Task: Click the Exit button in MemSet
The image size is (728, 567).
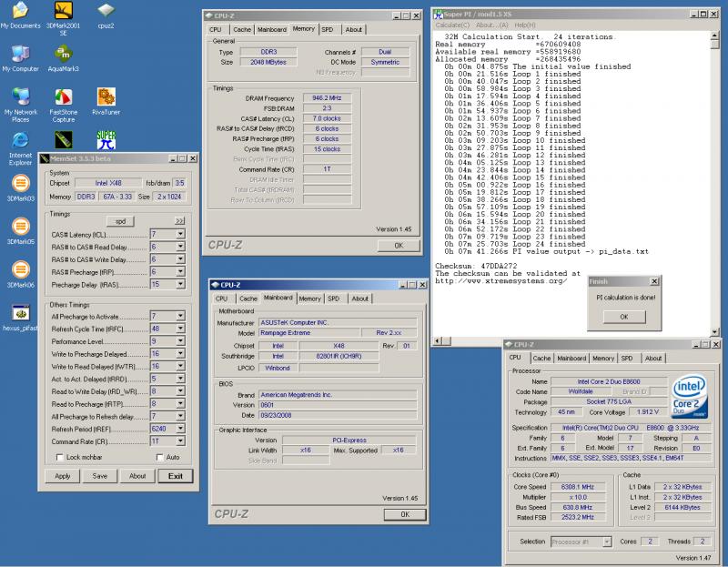Action: (176, 476)
